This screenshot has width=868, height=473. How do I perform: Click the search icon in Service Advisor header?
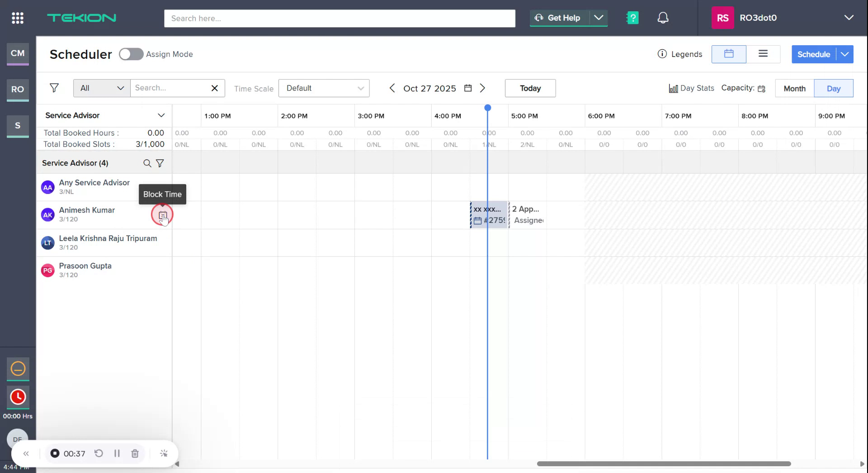(x=147, y=163)
